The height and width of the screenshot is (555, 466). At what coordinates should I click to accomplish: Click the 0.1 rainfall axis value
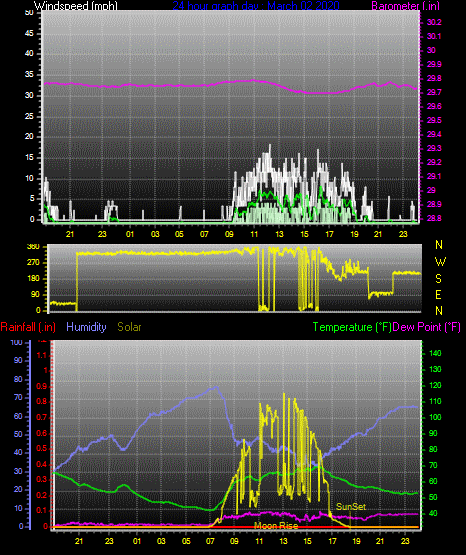42,510
